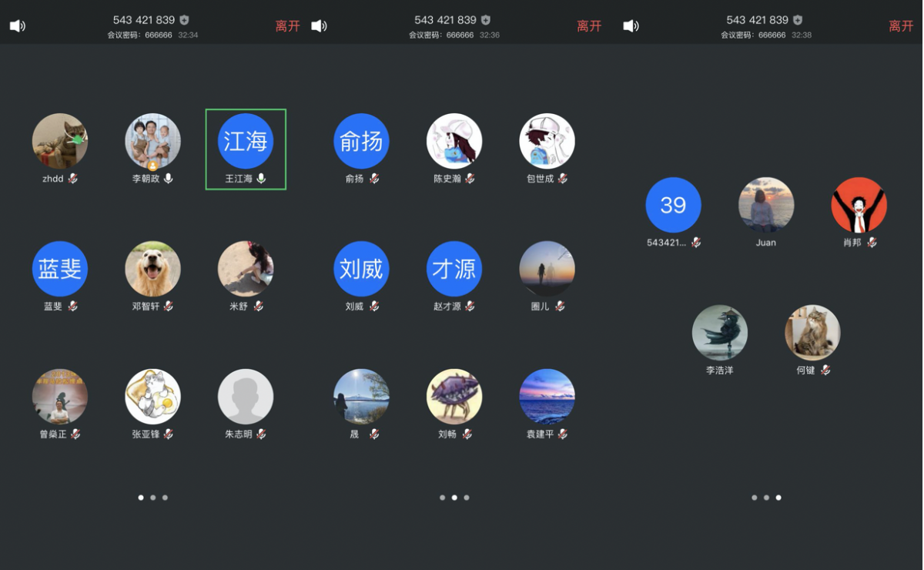Select the cat avatar of 何键
The image size is (924, 570).
pos(812,333)
